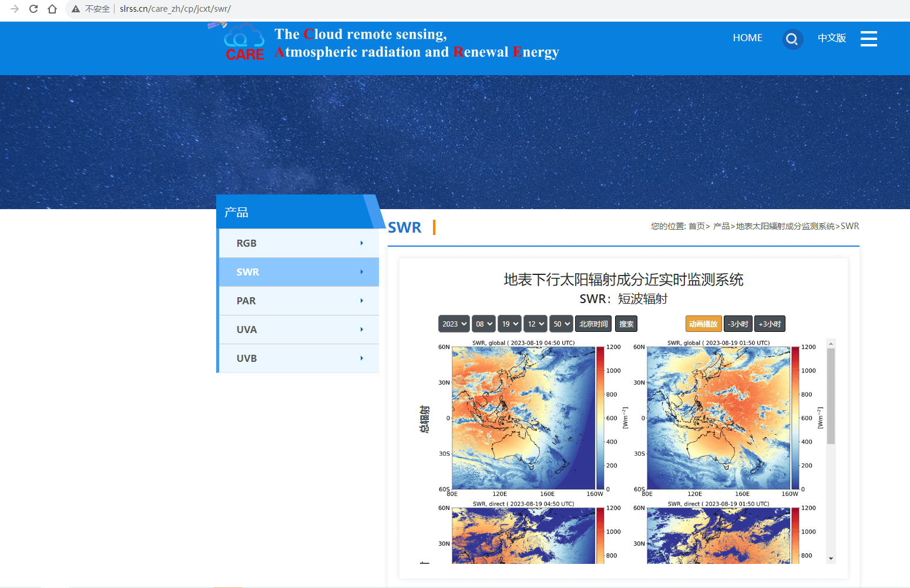Open the hamburger menu icon
This screenshot has height=588, width=910.
click(868, 39)
